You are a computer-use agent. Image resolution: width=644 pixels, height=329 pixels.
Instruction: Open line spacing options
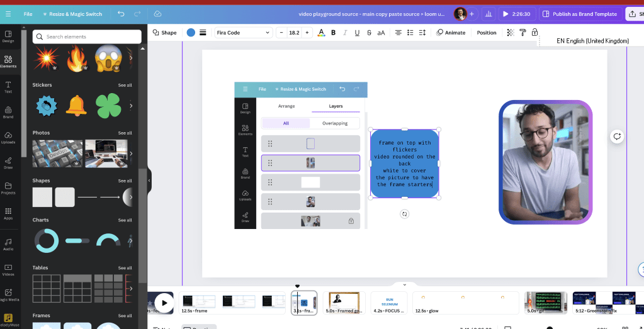[x=423, y=33]
